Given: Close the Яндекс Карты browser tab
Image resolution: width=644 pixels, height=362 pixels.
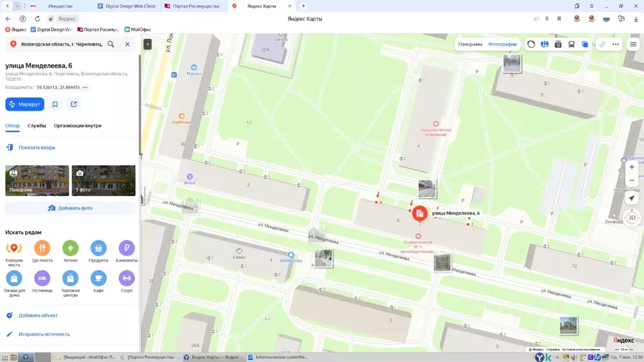Looking at the screenshot, I should click(289, 6).
